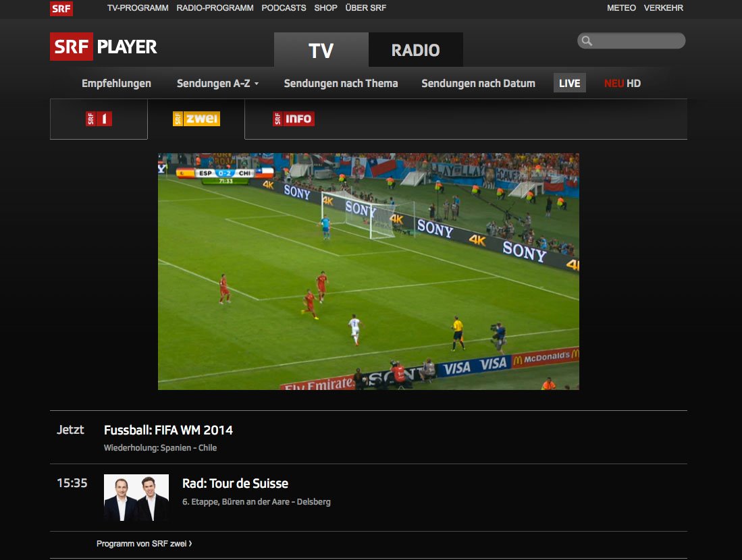The width and height of the screenshot is (742, 560).
Task: Go to Empfehlungen section
Action: (x=116, y=84)
